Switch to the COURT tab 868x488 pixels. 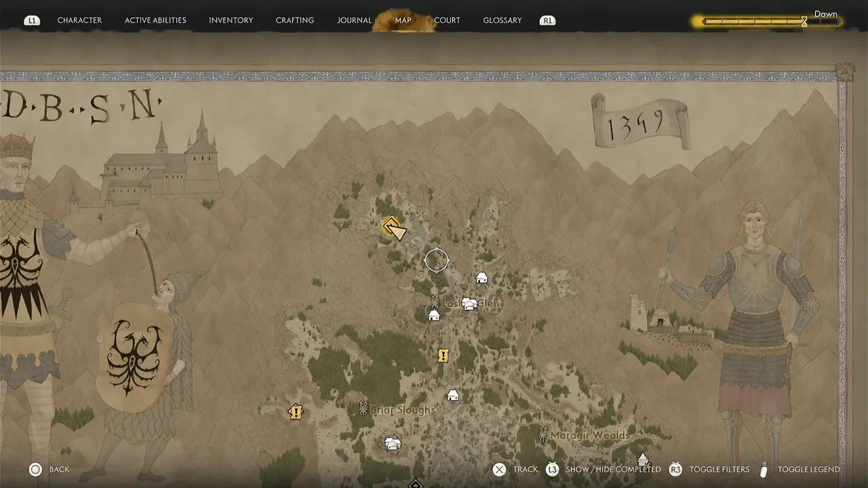point(448,21)
